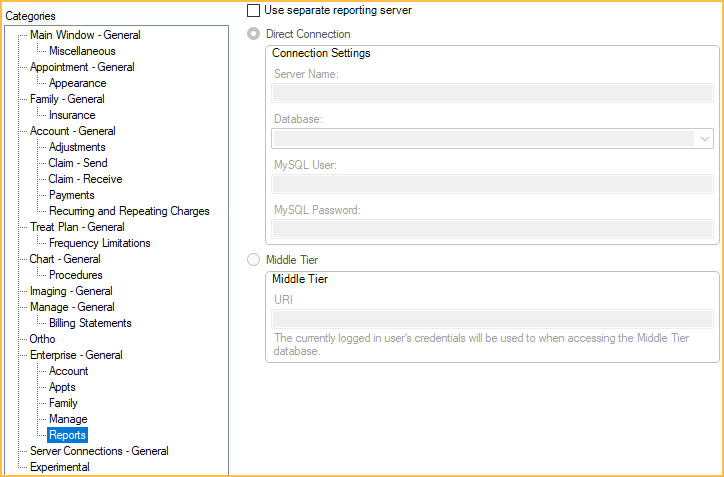Open Server Connections - General

99,451
